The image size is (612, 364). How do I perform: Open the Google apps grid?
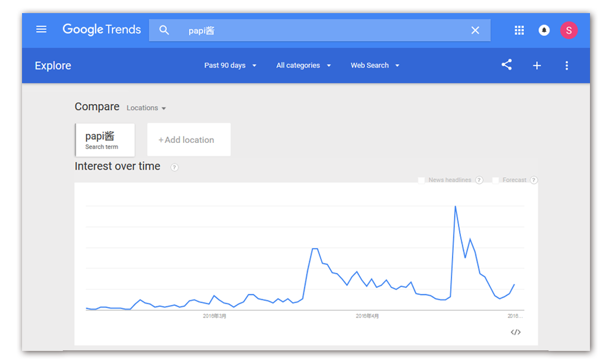point(519,30)
